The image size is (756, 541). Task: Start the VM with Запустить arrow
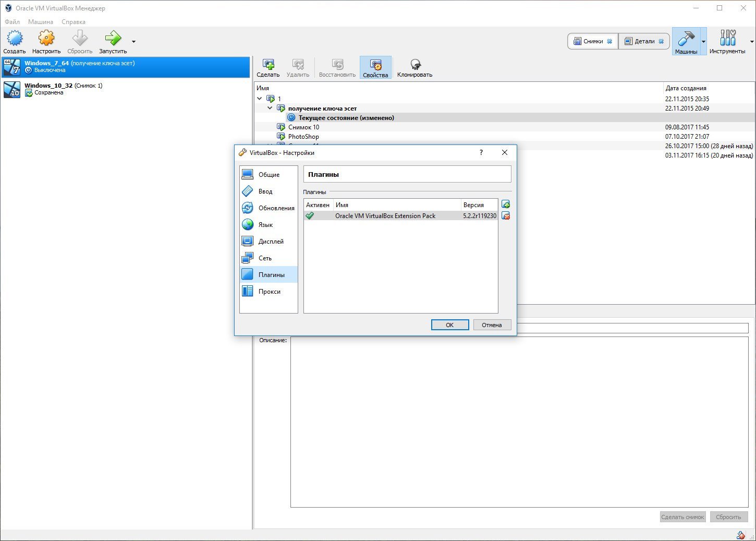pos(113,39)
